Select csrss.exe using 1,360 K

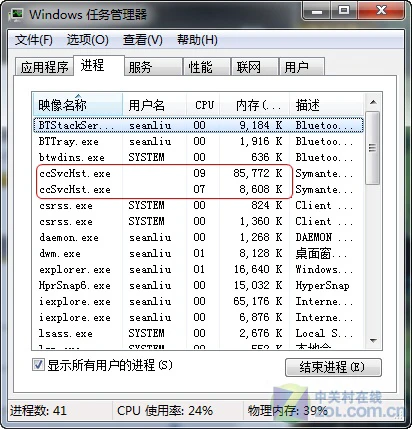pyautogui.click(x=198, y=221)
